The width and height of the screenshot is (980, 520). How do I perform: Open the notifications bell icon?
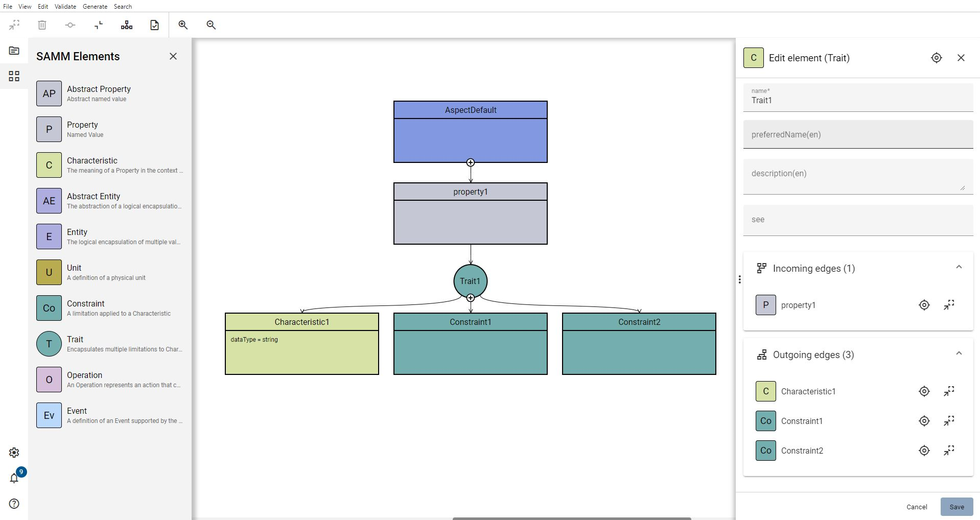point(14,478)
